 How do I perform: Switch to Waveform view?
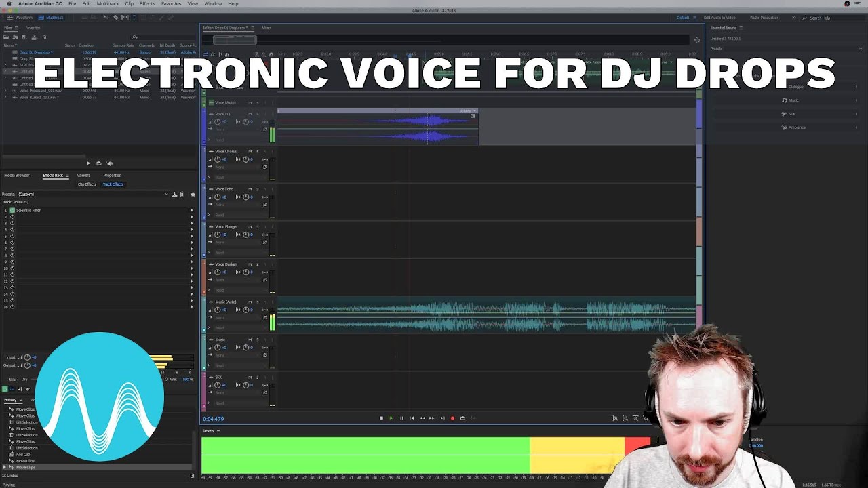21,17
